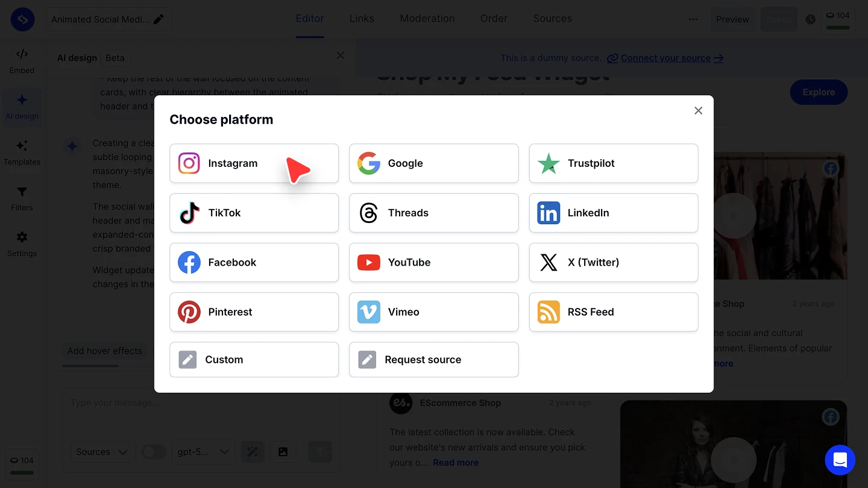The height and width of the screenshot is (488, 868).
Task: Edit the widget name with pencil icon
Action: click(159, 19)
